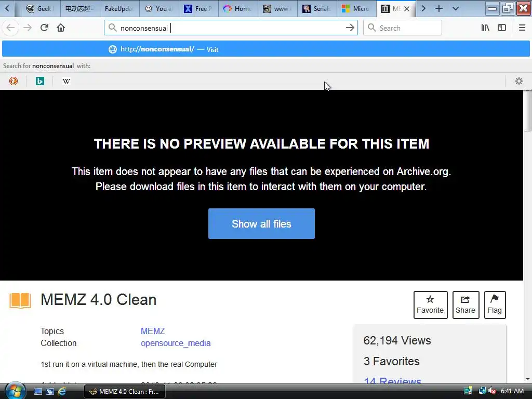The width and height of the screenshot is (532, 399).
Task: Flag this archive item
Action: (x=495, y=304)
